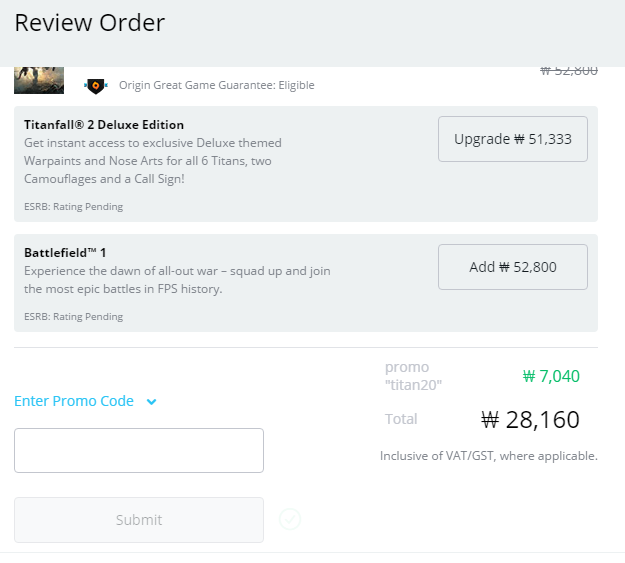Screen dimensions: 625x563
Task: Click the Submit promo code button
Action: point(139,520)
